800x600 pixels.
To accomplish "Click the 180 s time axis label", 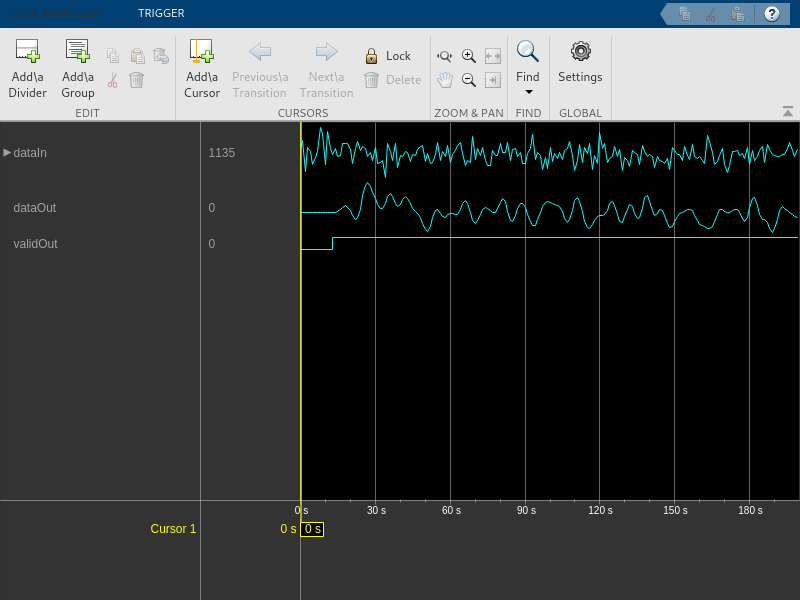I will 750,510.
